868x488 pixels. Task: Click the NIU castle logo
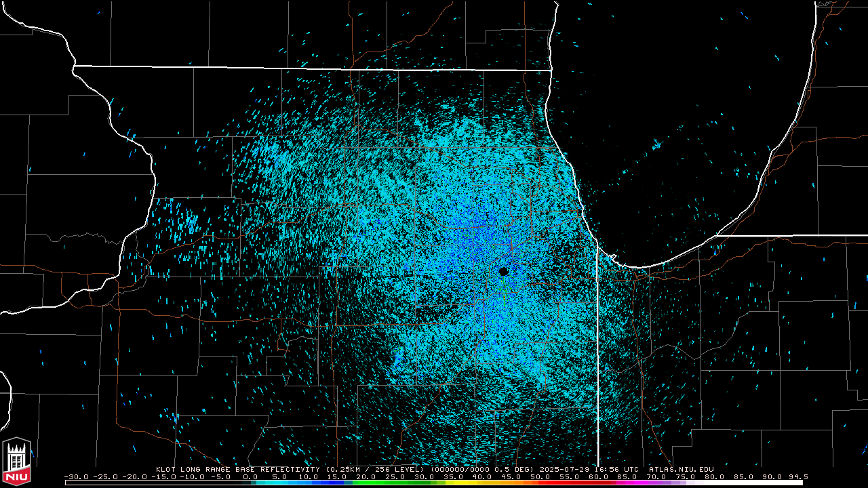pyautogui.click(x=16, y=461)
